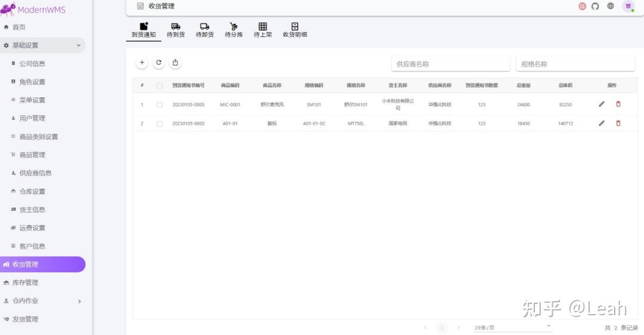Switch to the 收货明细 tab
Image resolution: width=644 pixels, height=335 pixels.
pos(295,30)
